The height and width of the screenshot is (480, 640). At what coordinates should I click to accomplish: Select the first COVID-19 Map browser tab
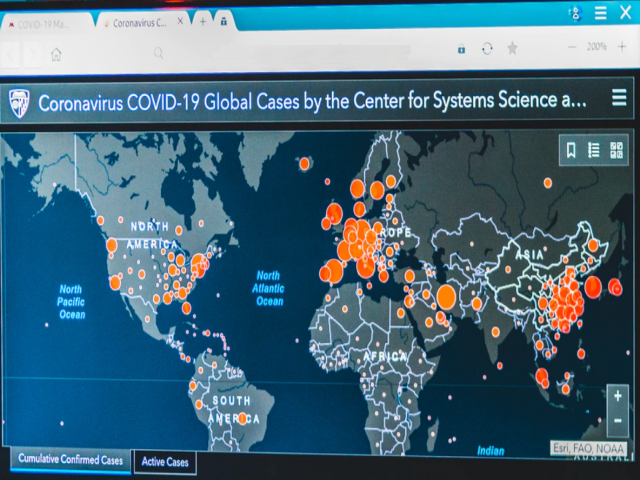[x=45, y=21]
